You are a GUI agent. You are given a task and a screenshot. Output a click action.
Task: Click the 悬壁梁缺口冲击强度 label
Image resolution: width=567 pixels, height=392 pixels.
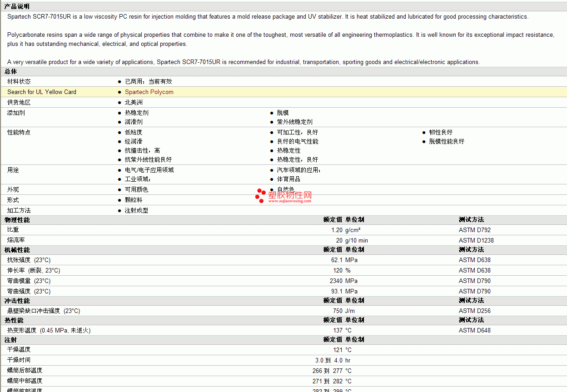44,311
